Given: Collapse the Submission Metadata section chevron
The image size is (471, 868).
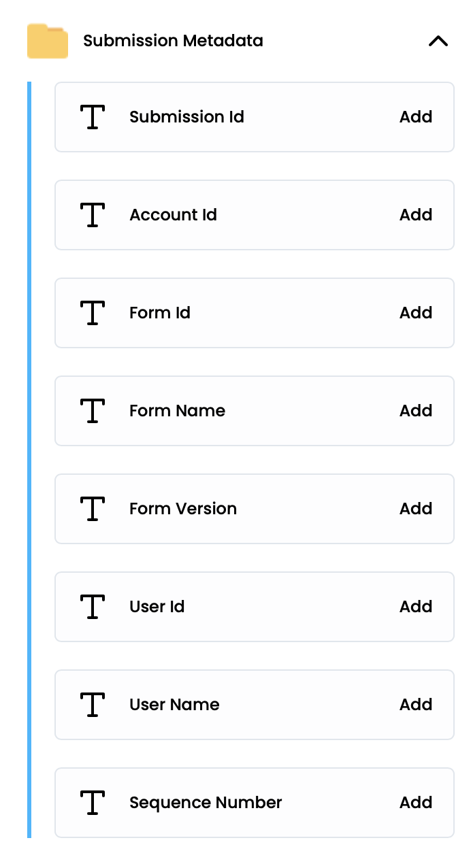Looking at the screenshot, I should [x=438, y=41].
